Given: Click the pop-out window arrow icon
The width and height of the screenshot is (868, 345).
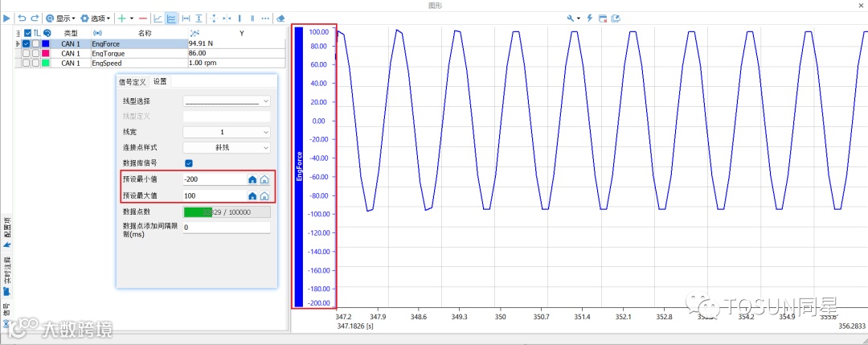Looking at the screenshot, I should (616, 18).
